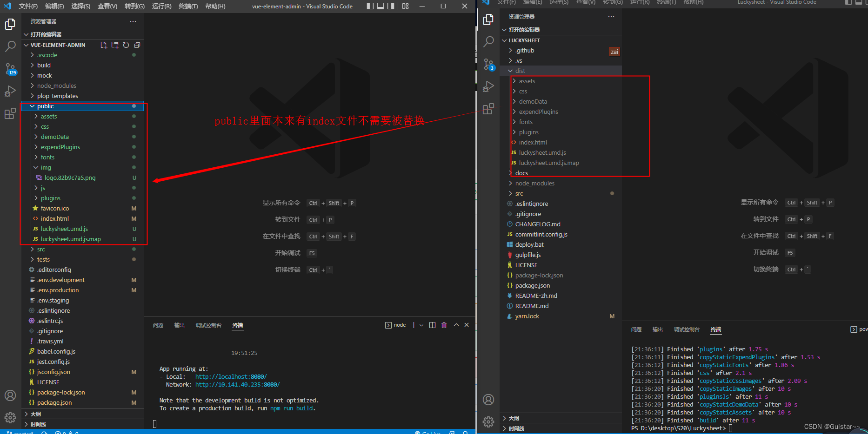Open Search view in vue-element-admin window
This screenshot has height=434, width=868.
[x=10, y=46]
